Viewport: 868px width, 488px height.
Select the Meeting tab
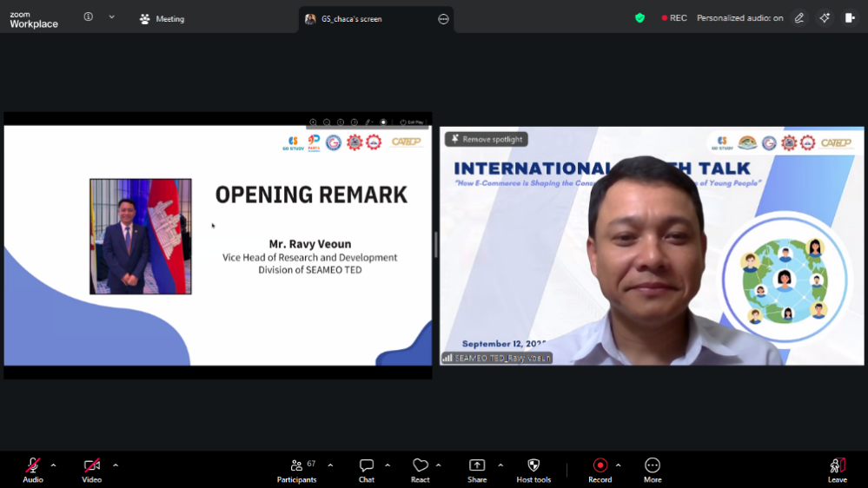162,19
